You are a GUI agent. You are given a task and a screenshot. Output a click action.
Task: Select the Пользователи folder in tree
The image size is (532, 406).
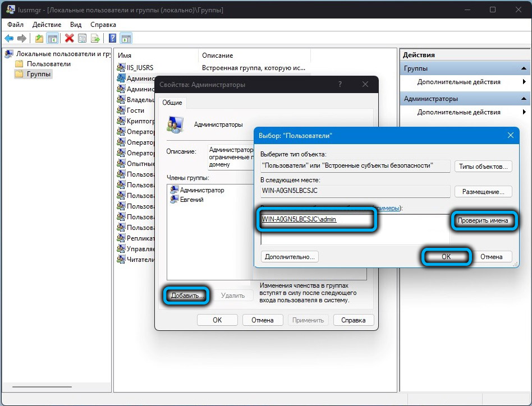pos(48,64)
